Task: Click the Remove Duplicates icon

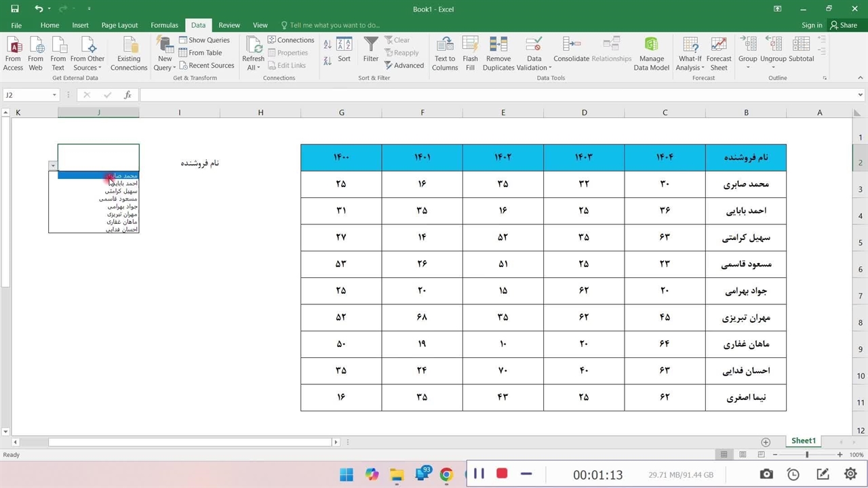Action: point(498,46)
